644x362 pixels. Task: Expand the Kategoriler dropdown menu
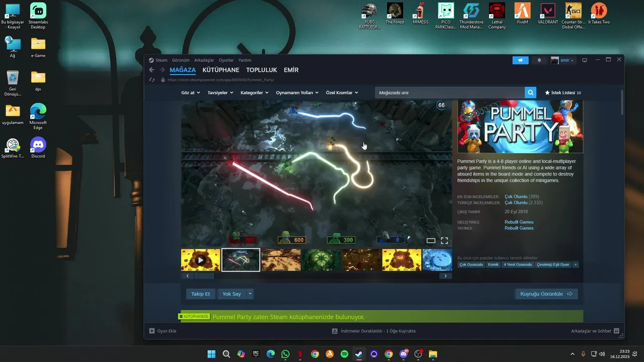[x=255, y=93]
